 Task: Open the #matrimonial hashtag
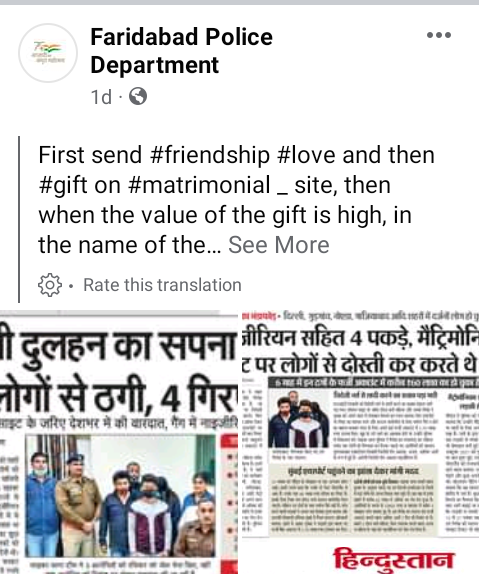pyautogui.click(x=200, y=185)
